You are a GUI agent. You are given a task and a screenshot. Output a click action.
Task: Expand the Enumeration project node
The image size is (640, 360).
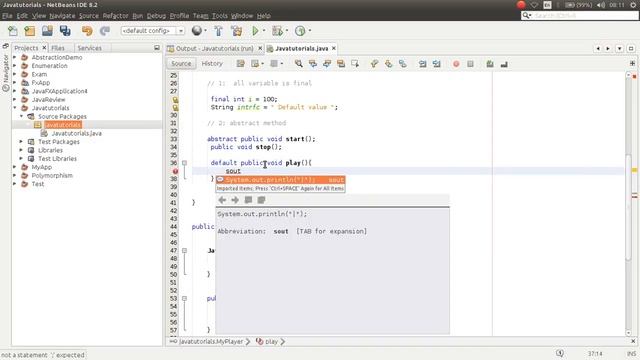point(15,66)
